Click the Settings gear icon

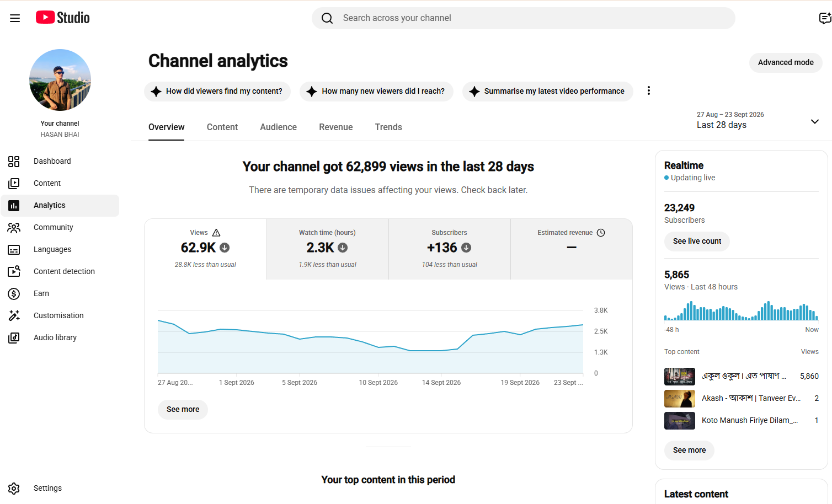(14, 488)
